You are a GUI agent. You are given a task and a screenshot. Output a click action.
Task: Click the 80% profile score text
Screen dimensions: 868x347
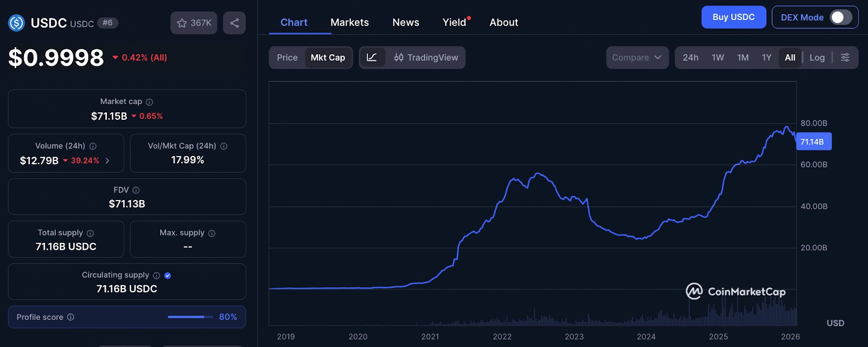click(x=228, y=317)
